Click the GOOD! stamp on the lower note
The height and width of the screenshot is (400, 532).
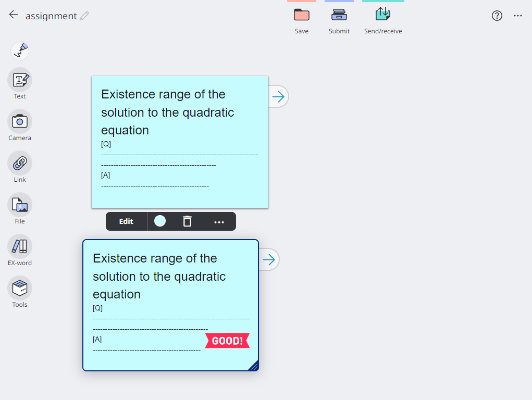(x=227, y=341)
